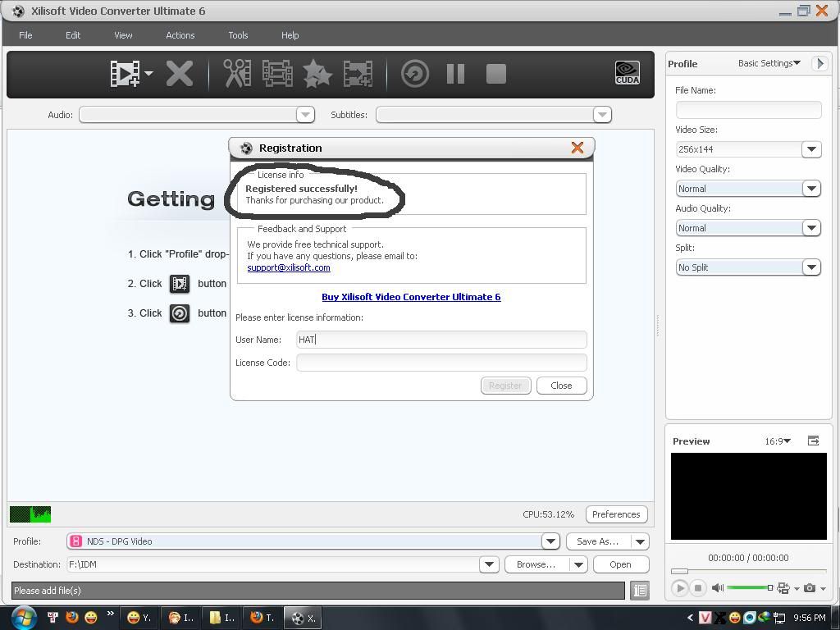Open the Save As dropdown arrow
The image size is (840, 630).
point(640,541)
